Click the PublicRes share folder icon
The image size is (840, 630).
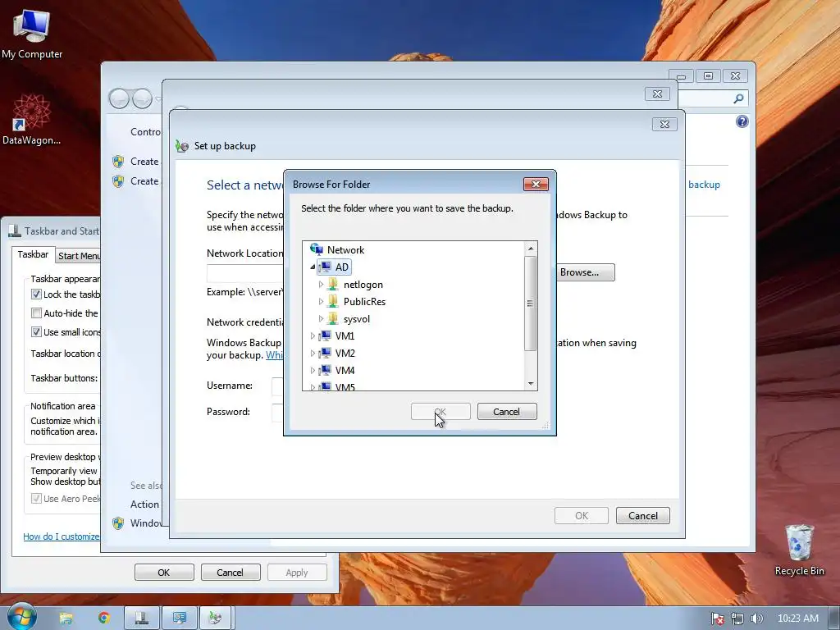point(333,301)
